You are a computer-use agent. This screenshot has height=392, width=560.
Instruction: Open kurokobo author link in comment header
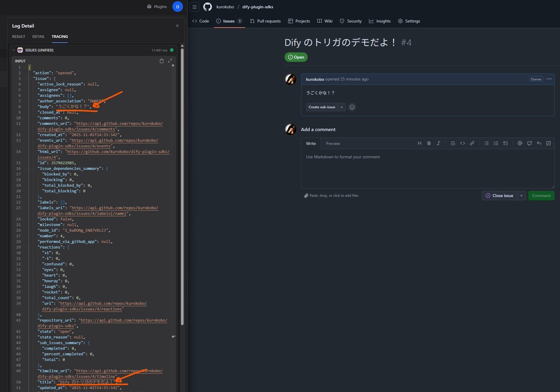315,79
